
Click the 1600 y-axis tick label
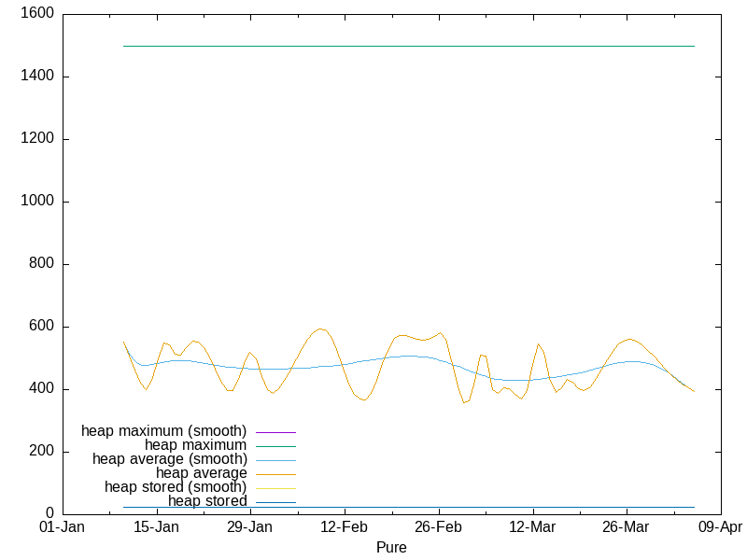click(x=36, y=14)
